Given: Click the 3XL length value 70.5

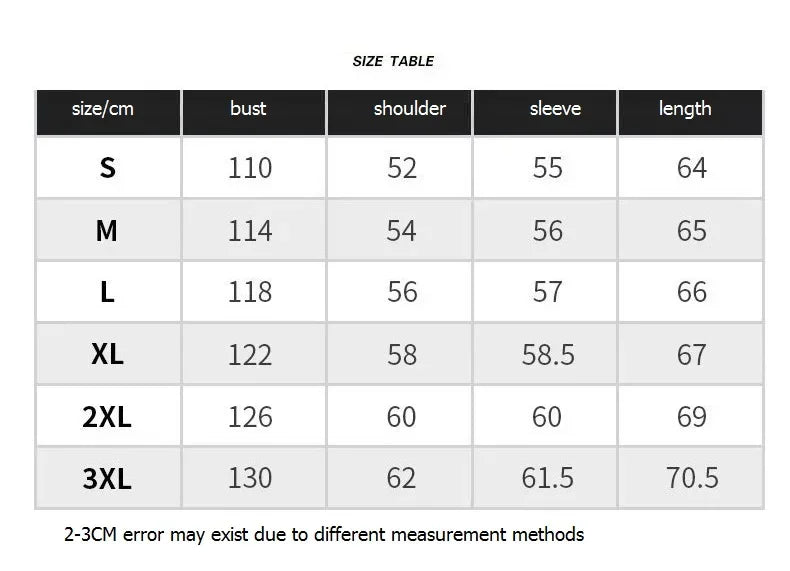Looking at the screenshot, I should (x=692, y=478).
